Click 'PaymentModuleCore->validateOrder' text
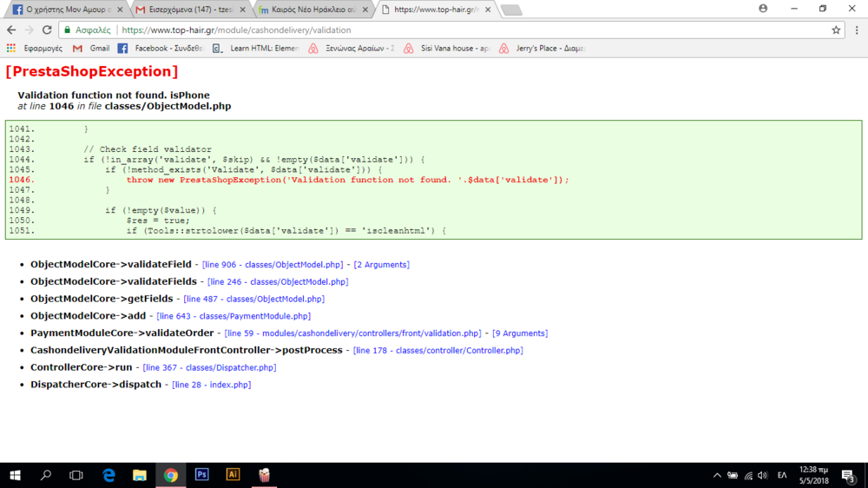Image resolution: width=868 pixels, height=488 pixels. [122, 333]
